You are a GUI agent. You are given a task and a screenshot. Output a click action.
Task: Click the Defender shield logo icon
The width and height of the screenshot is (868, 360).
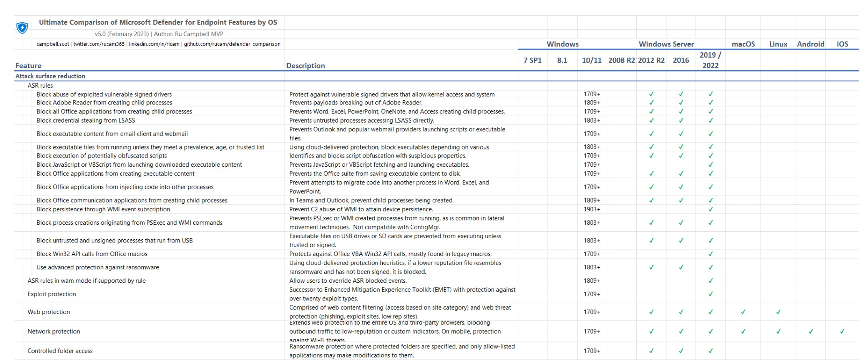pos(22,28)
